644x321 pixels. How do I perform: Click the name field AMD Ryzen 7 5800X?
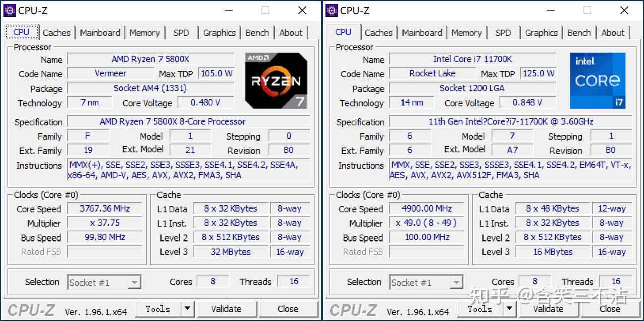150,59
